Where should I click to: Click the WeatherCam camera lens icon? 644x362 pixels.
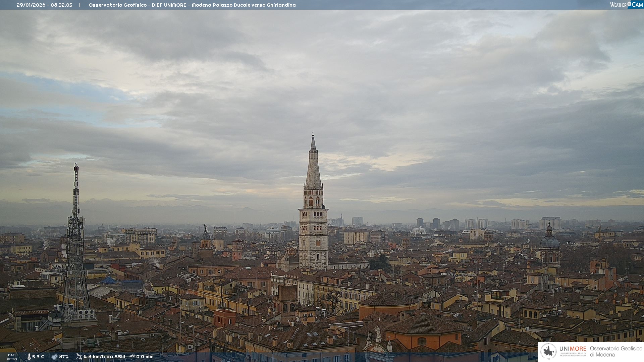(629, 4)
